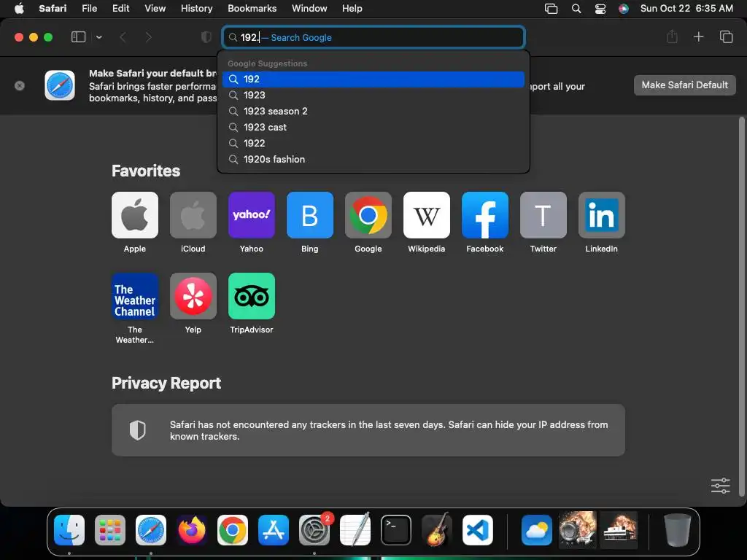Image resolution: width=747 pixels, height=560 pixels.
Task: Open the Safari menu
Action: pos(53,8)
